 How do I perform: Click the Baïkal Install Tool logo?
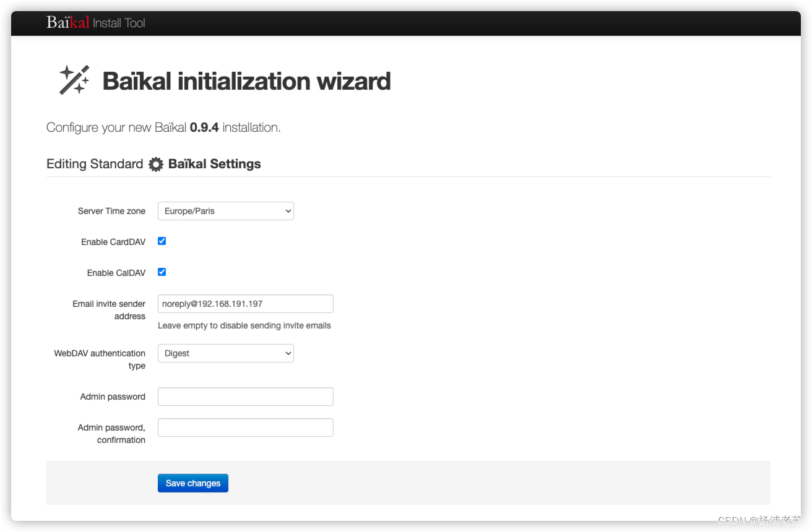point(96,23)
